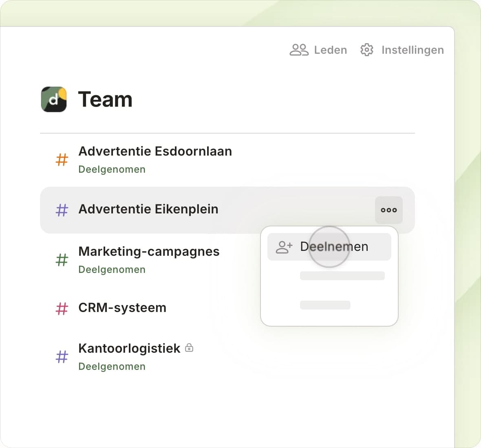
Task: Click the lock icon beside Kantoorlogistiek
Action: point(189,348)
